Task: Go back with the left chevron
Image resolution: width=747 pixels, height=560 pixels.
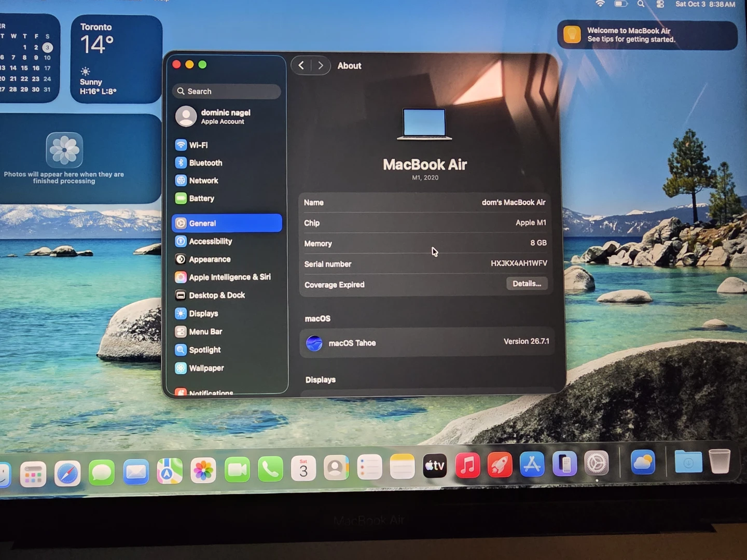Action: point(301,65)
